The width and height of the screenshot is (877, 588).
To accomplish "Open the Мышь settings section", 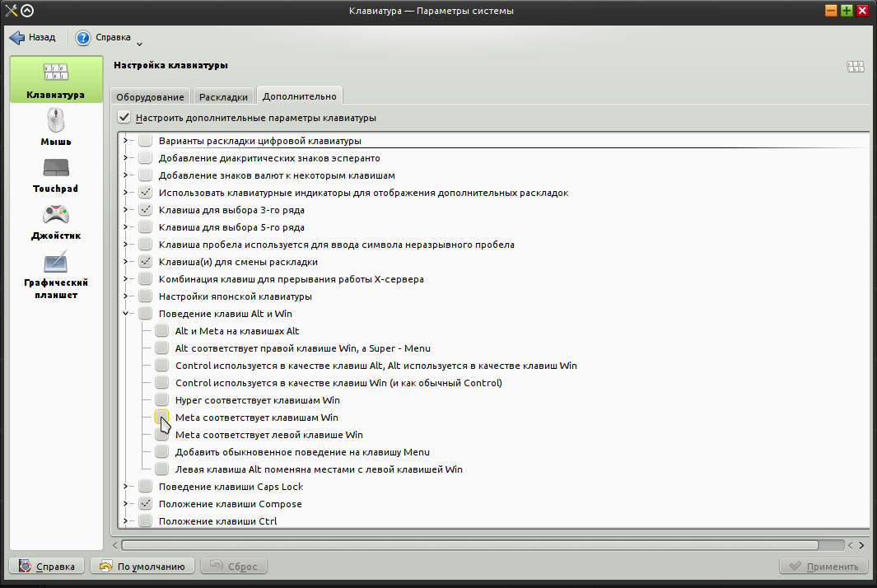I will (56, 127).
